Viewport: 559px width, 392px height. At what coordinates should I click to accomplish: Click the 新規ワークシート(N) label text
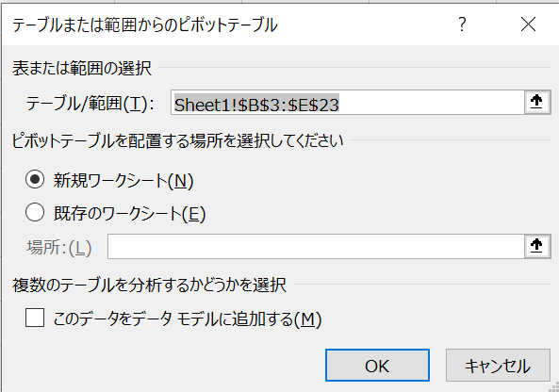pyautogui.click(x=123, y=181)
